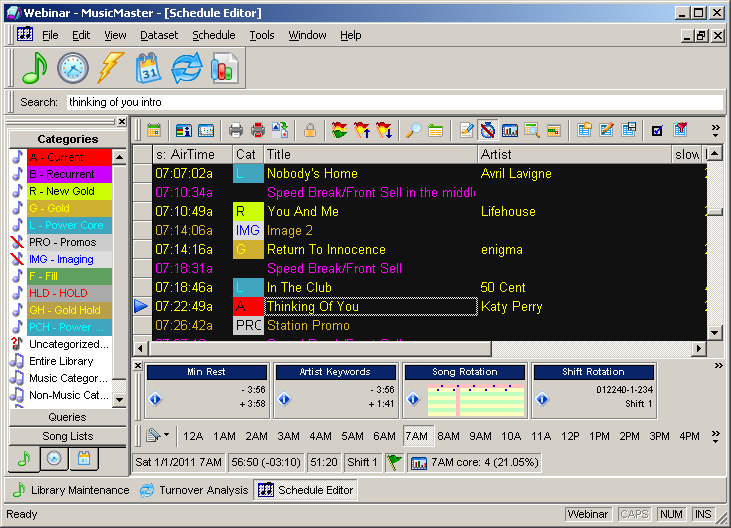This screenshot has height=528, width=731.
Task: Click the large clock icon in main toolbar
Action: (x=73, y=69)
